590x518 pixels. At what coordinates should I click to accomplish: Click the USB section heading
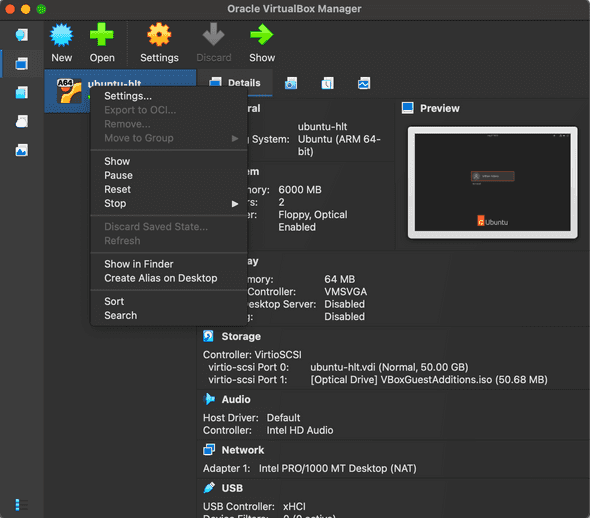(x=232, y=488)
